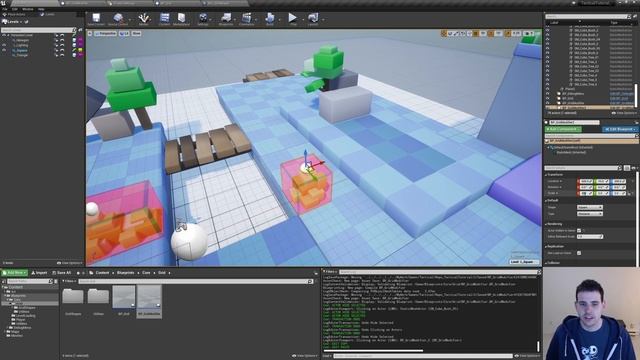Open the Cinematics toolbar icon
The image size is (640, 360).
(x=247, y=18)
